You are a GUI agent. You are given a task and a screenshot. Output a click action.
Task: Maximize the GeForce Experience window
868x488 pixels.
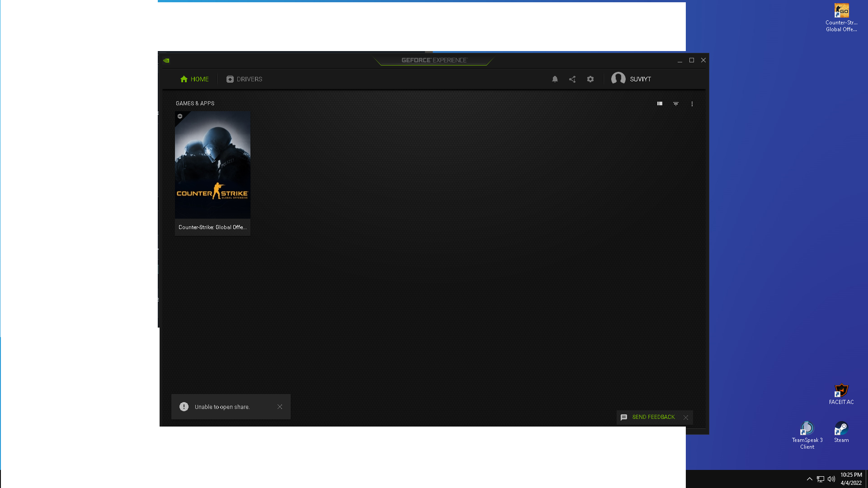point(691,60)
